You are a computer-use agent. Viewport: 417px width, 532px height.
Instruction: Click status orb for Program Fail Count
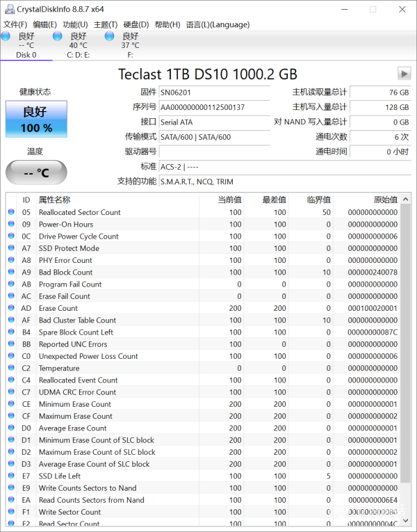11,284
